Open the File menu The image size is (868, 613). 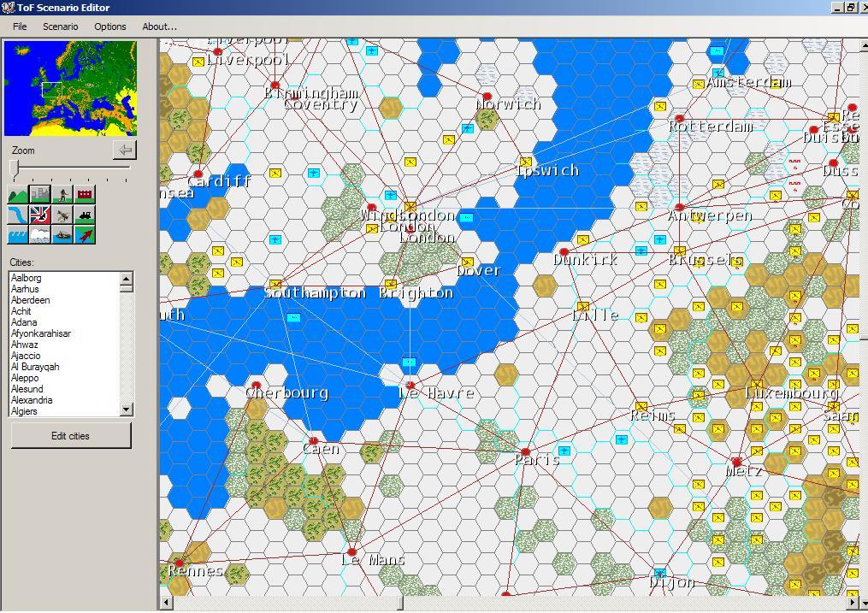tap(20, 27)
